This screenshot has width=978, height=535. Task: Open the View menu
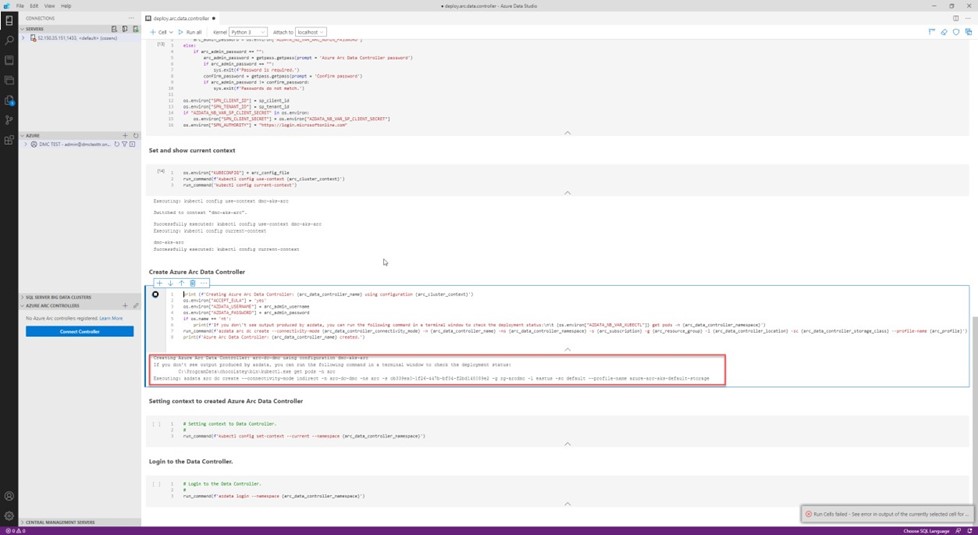[x=49, y=6]
